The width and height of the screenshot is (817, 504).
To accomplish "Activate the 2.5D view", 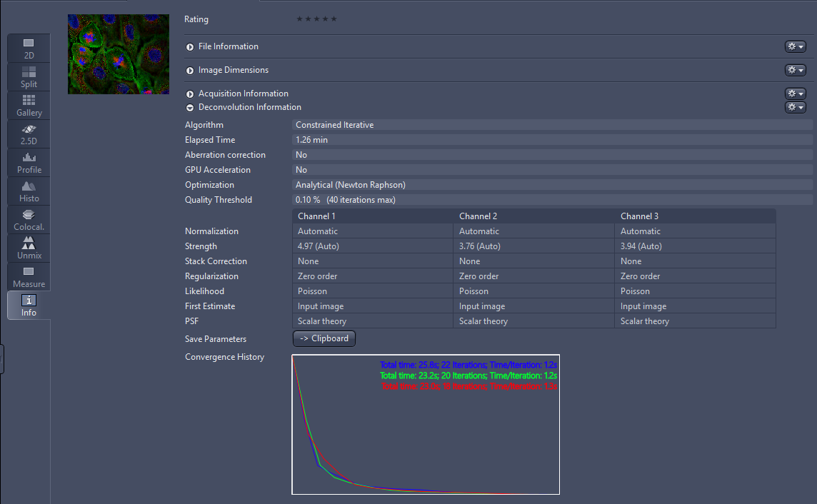I will coord(28,133).
